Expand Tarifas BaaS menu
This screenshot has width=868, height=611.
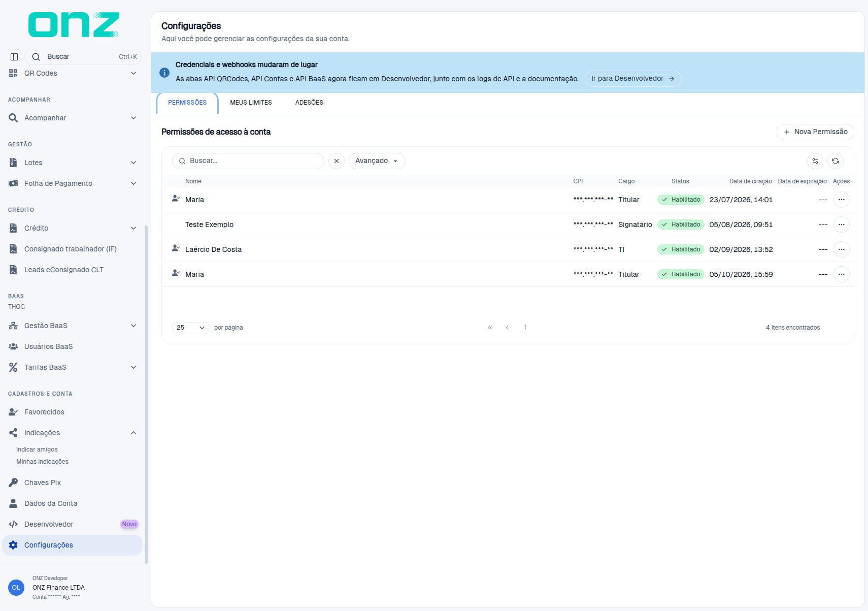pyautogui.click(x=72, y=367)
